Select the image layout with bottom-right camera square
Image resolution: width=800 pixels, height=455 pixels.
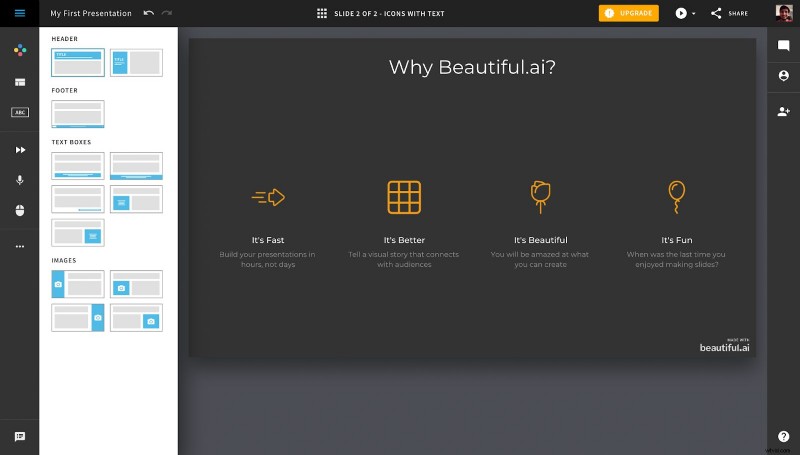click(136, 317)
